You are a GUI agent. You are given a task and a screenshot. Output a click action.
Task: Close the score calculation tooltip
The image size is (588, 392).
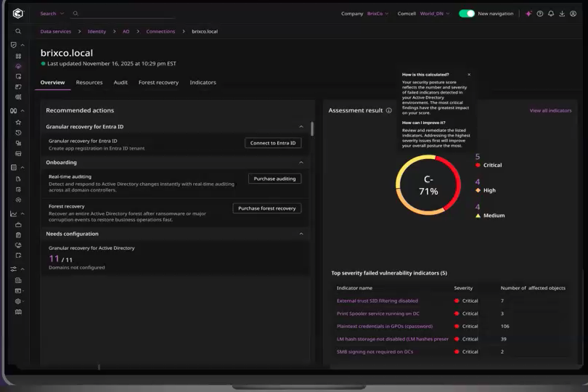pos(469,75)
